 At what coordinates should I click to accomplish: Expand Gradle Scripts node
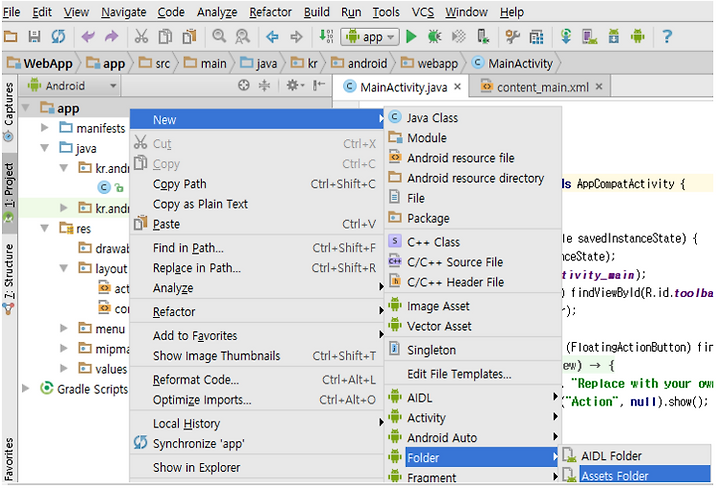[x=26, y=388]
